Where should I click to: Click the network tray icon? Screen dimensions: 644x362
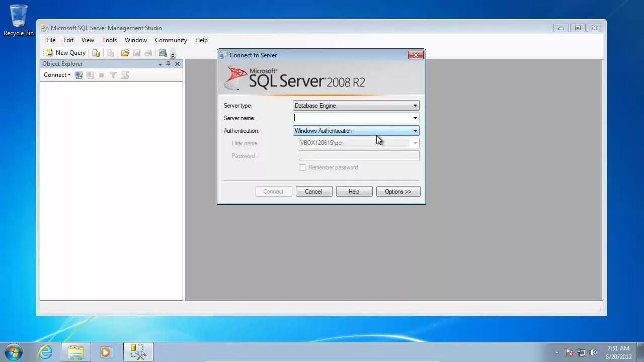tap(581, 352)
